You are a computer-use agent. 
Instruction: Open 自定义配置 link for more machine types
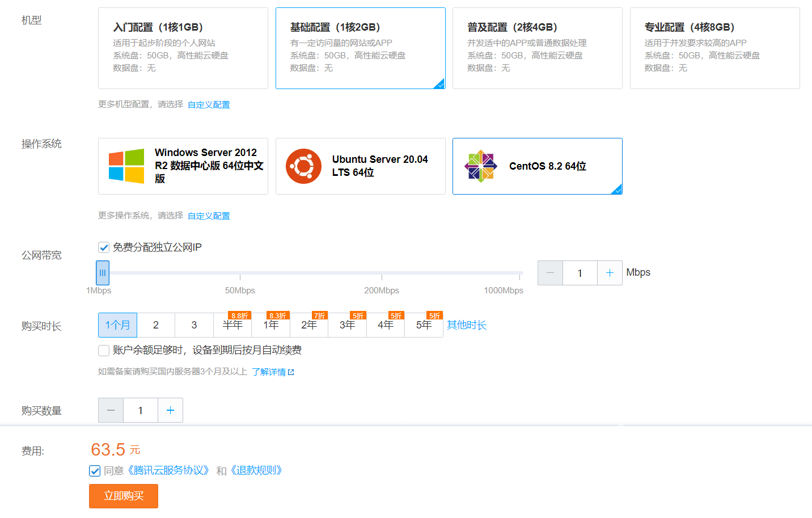(x=209, y=104)
